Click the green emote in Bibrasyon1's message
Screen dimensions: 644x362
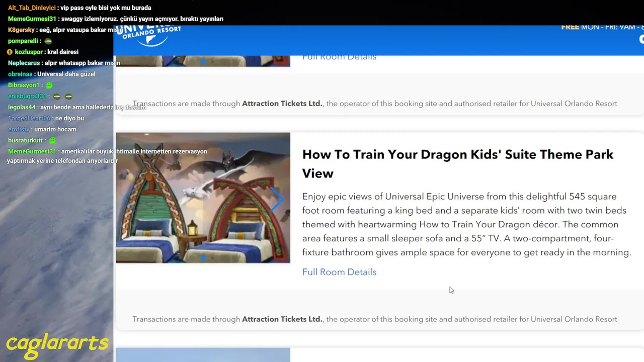coord(49,85)
